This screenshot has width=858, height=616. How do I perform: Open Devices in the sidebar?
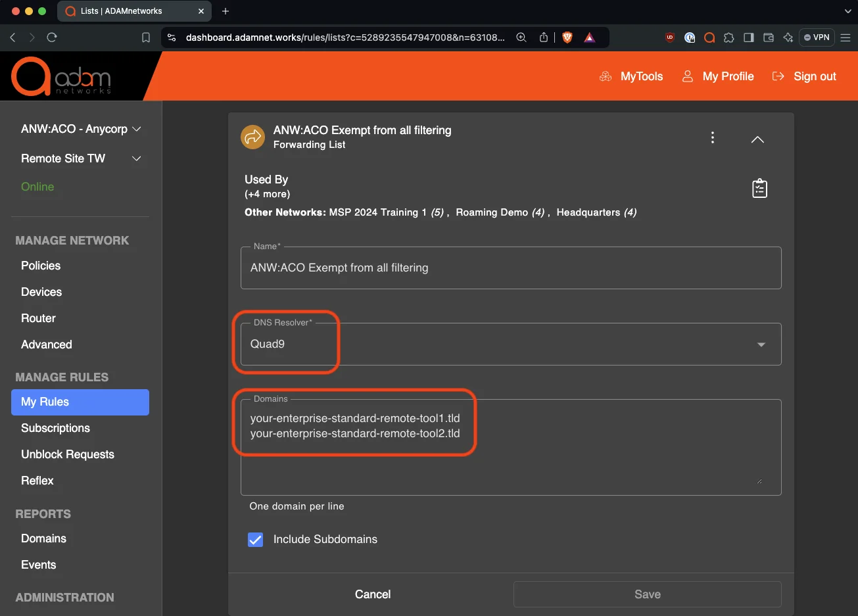[41, 292]
